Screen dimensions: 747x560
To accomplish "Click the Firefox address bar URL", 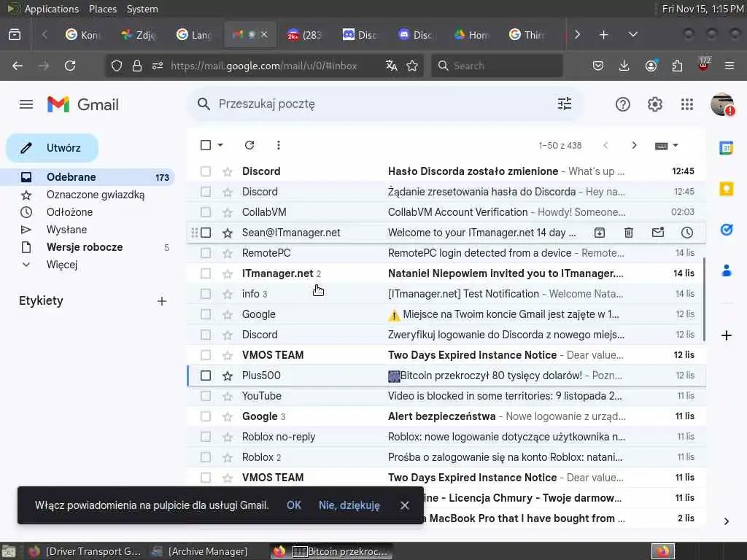I will coord(264,66).
